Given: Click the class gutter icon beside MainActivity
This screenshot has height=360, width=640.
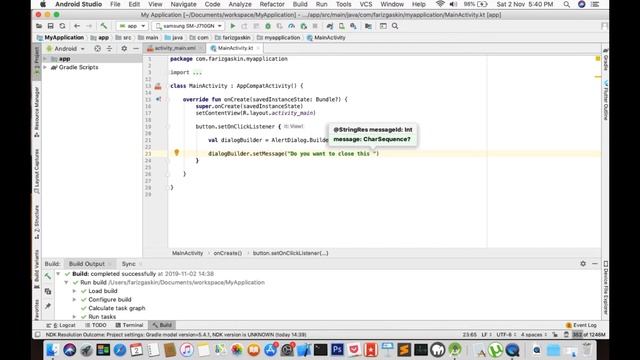Looking at the screenshot, I should coord(158,86).
